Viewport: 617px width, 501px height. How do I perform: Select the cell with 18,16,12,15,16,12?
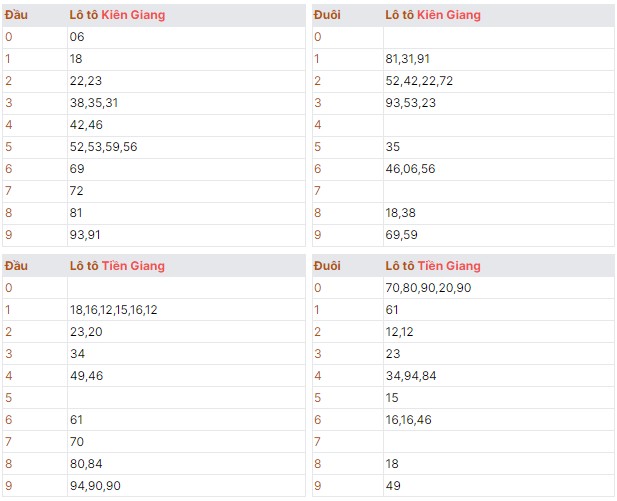point(114,310)
